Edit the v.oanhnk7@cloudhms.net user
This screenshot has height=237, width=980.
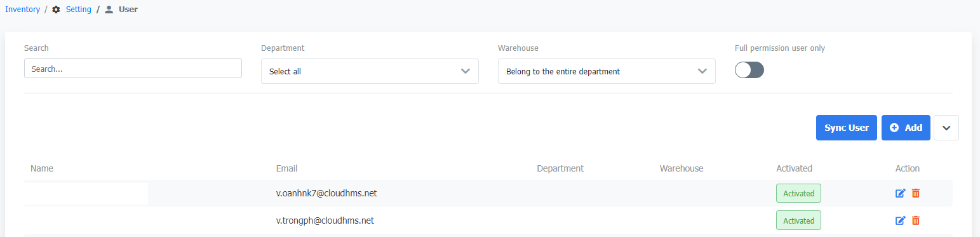900,193
